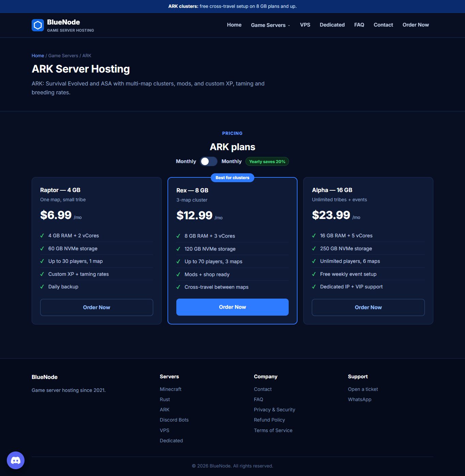The width and height of the screenshot is (465, 476).
Task: Click the Mods + shop ready feature
Action: (x=207, y=274)
